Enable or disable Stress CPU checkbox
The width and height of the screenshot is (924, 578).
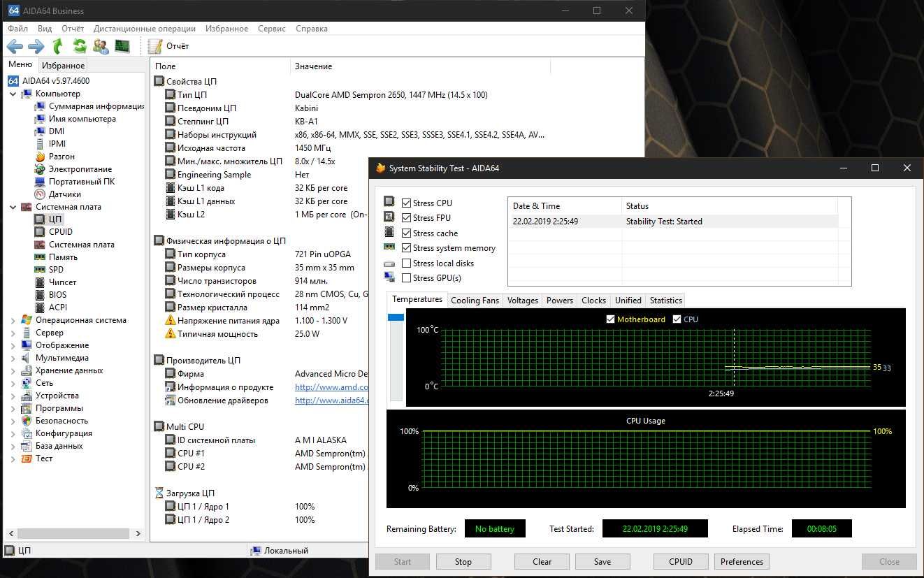pyautogui.click(x=407, y=203)
